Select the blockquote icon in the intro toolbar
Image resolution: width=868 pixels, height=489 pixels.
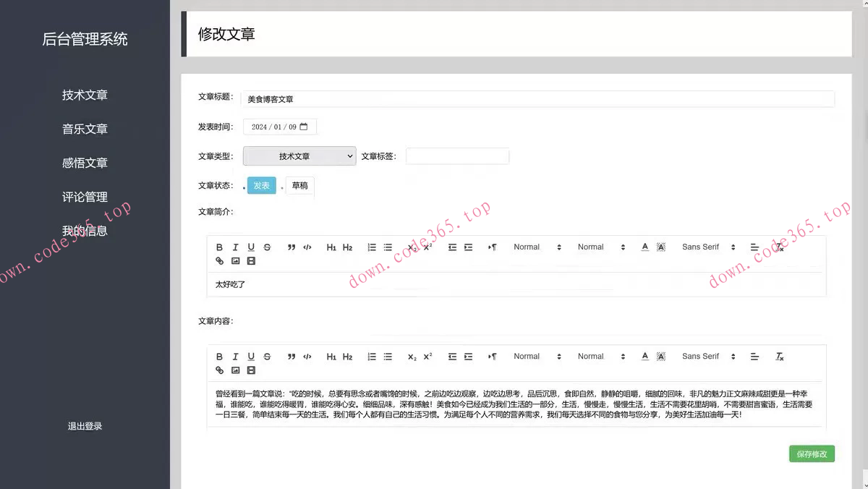292,247
